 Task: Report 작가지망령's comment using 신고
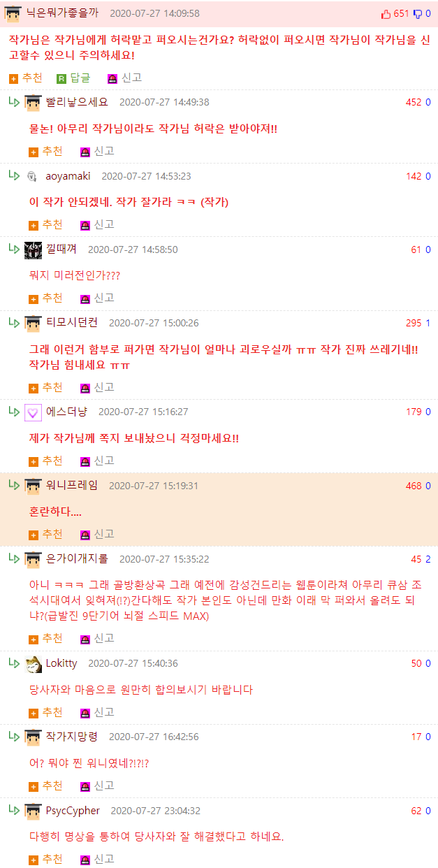97,786
